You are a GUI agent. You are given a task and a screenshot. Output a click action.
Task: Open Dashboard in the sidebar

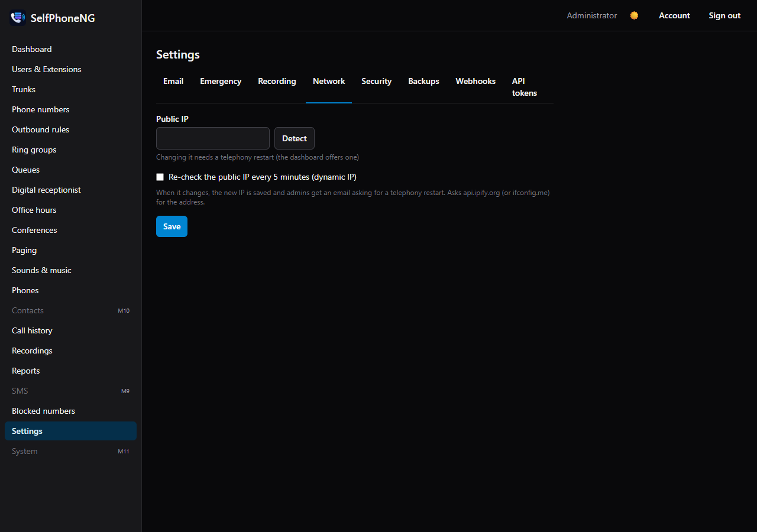tap(70, 49)
